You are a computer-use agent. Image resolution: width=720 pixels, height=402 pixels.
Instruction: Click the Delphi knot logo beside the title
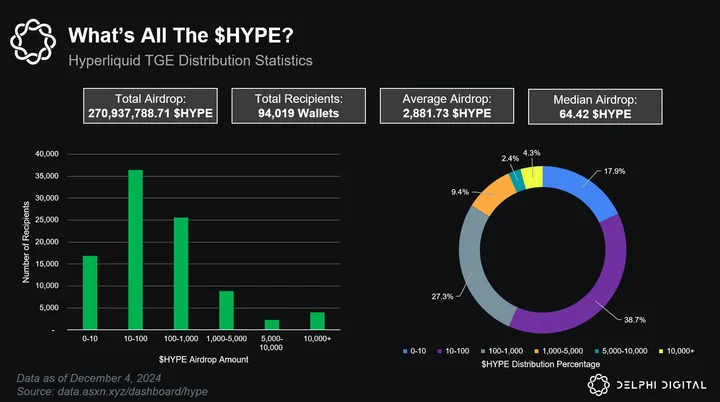33,41
